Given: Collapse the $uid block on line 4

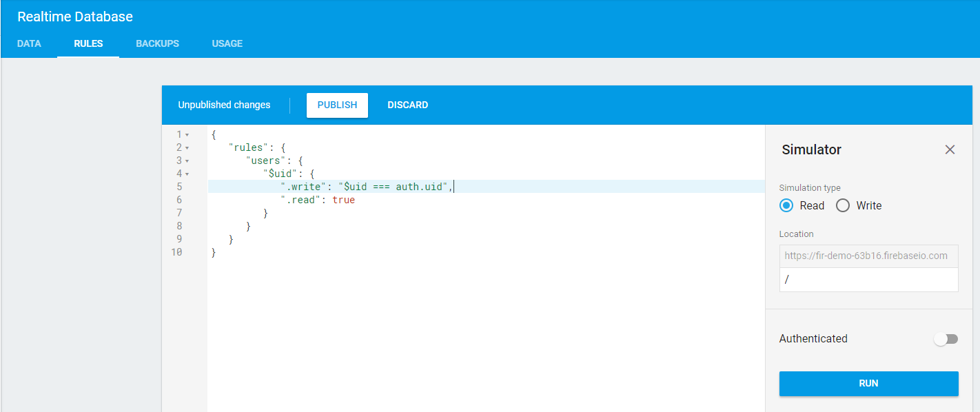Looking at the screenshot, I should pos(186,173).
